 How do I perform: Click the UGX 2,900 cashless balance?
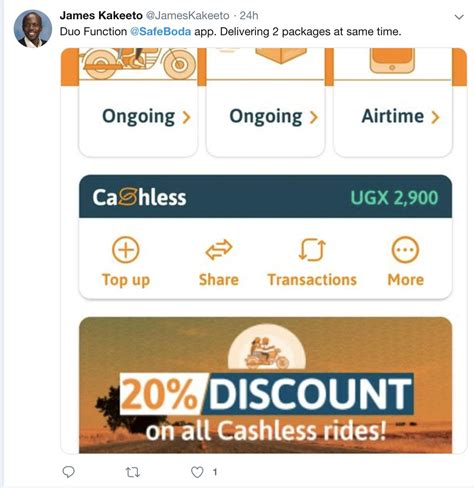(x=394, y=198)
